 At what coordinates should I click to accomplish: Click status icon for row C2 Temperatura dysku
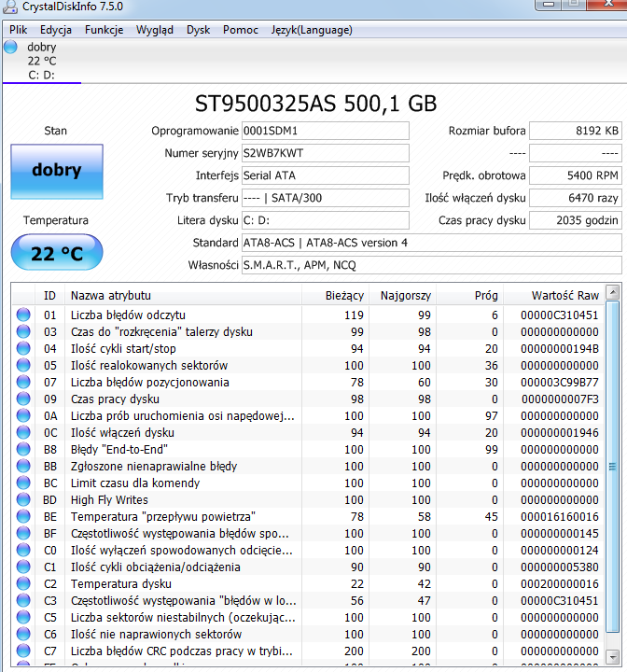point(23,583)
